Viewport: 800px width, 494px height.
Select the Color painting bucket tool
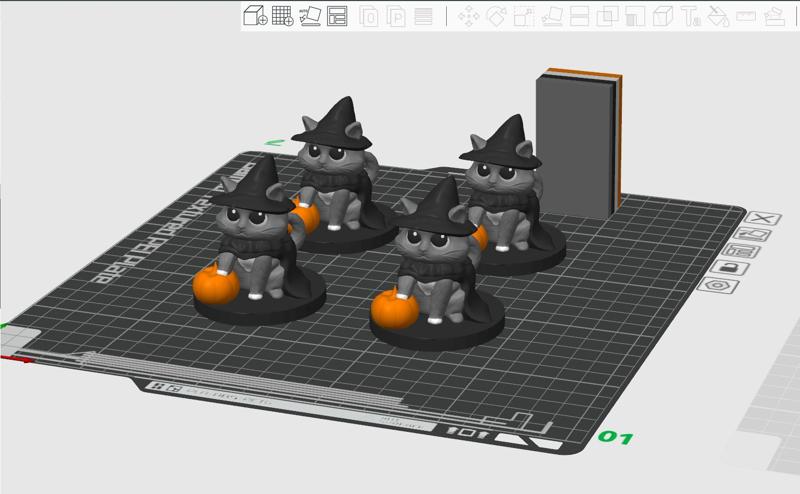(x=718, y=17)
